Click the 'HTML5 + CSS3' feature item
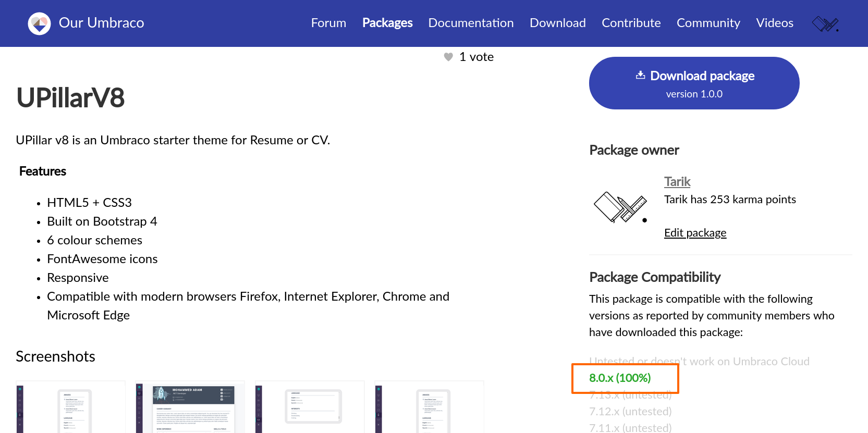 coord(89,203)
